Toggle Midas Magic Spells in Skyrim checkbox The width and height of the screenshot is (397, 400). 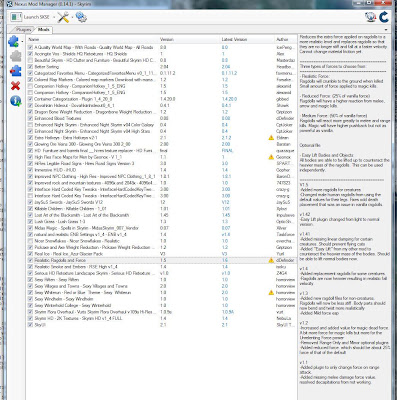(x=31, y=228)
